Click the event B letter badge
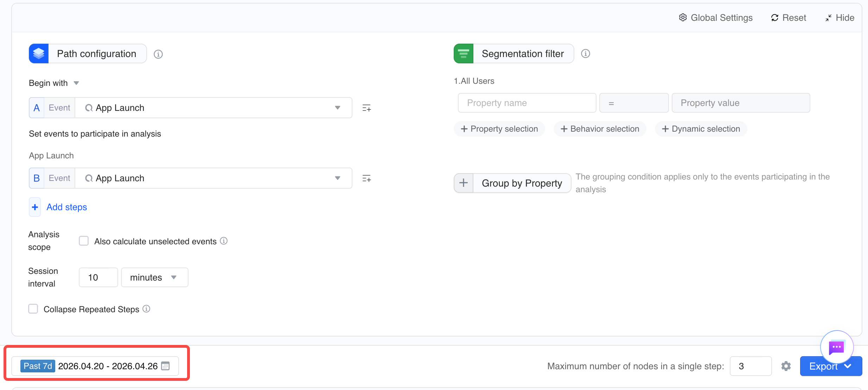868x390 pixels. pyautogui.click(x=37, y=178)
